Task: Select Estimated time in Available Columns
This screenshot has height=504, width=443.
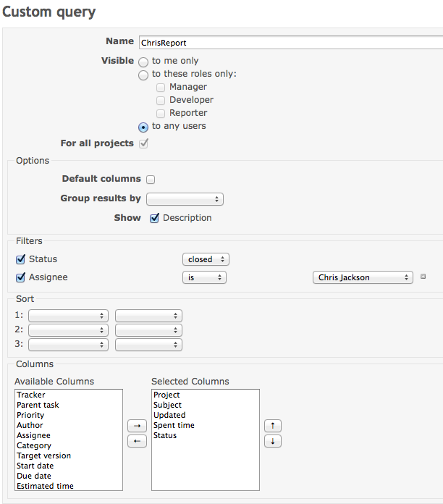Action: point(45,486)
